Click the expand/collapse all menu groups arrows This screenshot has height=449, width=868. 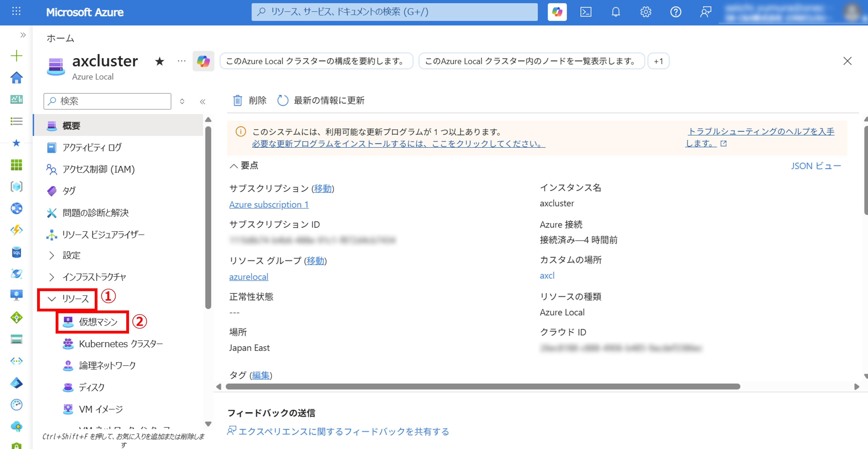182,101
